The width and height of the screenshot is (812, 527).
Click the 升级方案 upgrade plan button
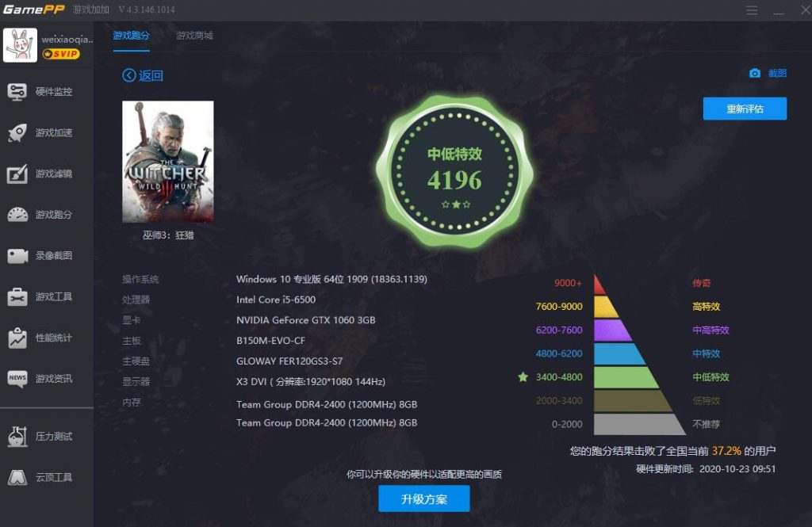click(x=424, y=498)
